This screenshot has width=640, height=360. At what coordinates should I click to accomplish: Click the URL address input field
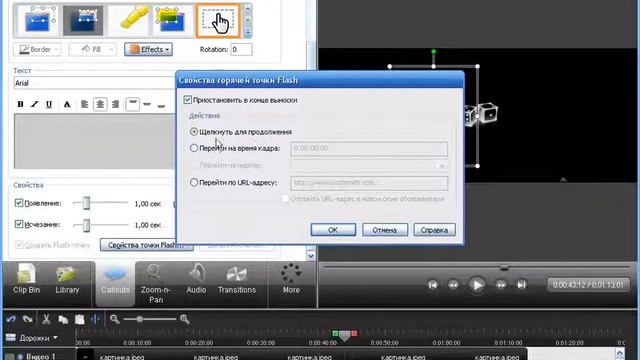[x=369, y=183]
